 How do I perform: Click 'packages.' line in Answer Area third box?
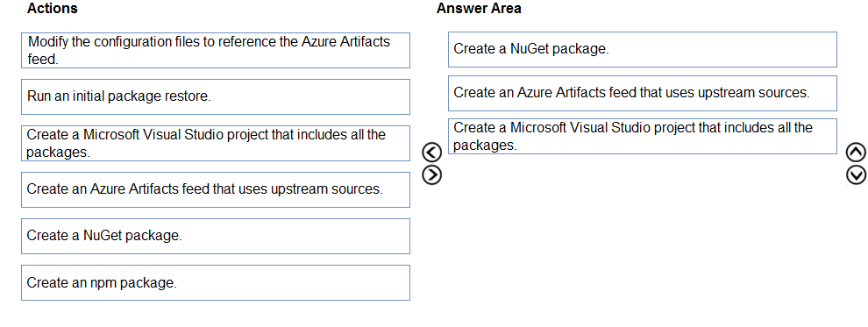click(484, 146)
